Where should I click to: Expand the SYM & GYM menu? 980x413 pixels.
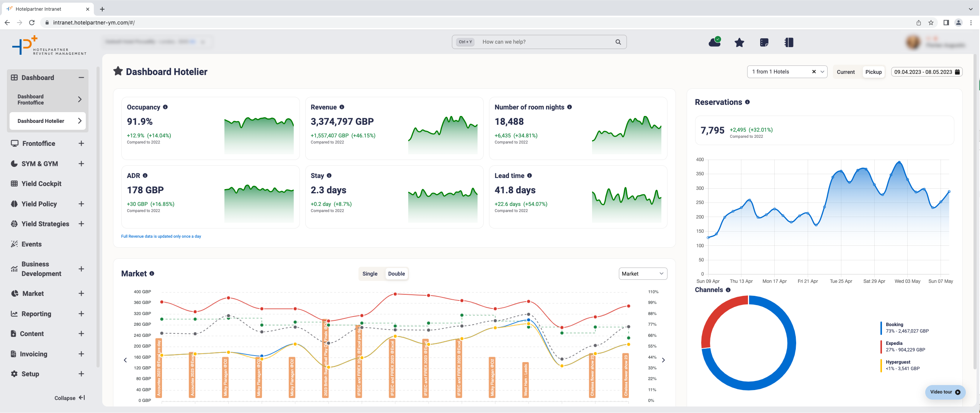point(81,164)
